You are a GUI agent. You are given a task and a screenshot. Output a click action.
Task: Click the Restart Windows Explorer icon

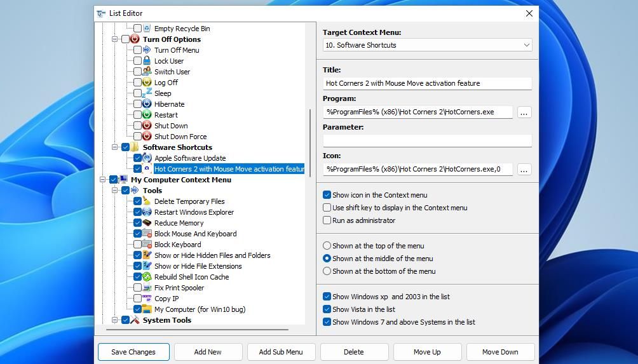pyautogui.click(x=147, y=212)
